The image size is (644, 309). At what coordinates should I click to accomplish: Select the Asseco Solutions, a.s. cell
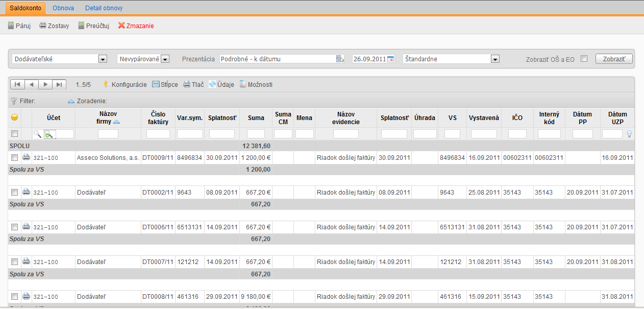coord(108,158)
